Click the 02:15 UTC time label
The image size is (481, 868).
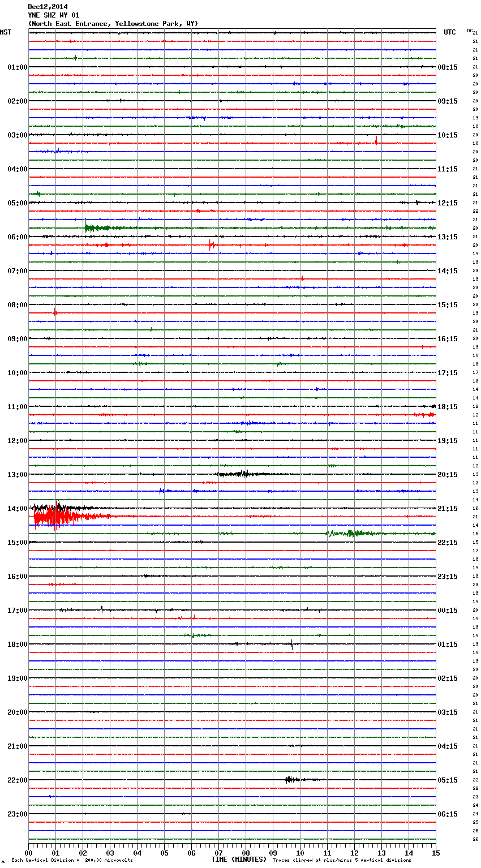pos(448,678)
